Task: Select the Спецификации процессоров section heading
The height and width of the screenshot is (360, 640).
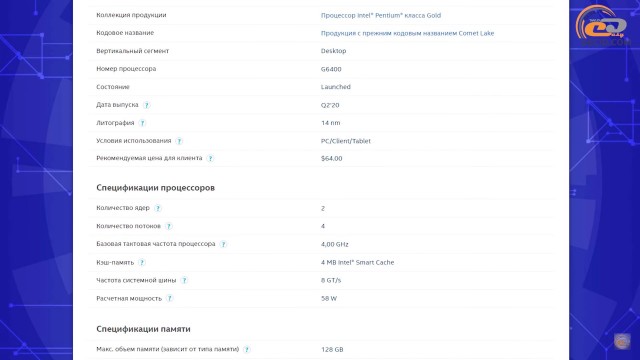Action: 156,188
